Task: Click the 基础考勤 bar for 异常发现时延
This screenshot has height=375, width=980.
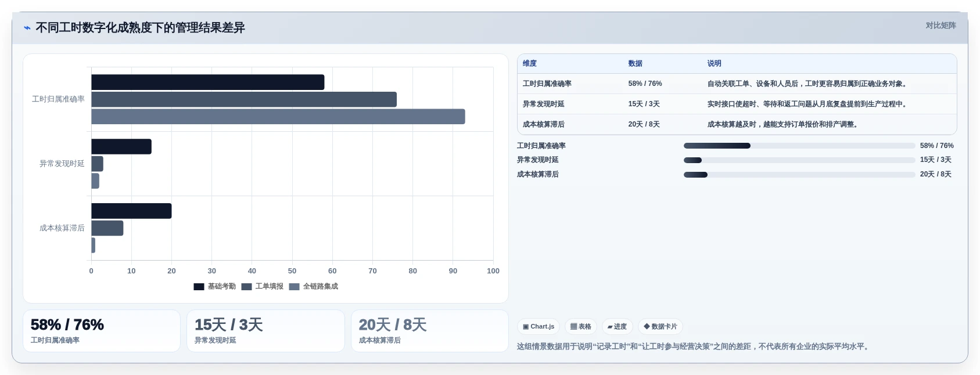Action: (x=121, y=147)
